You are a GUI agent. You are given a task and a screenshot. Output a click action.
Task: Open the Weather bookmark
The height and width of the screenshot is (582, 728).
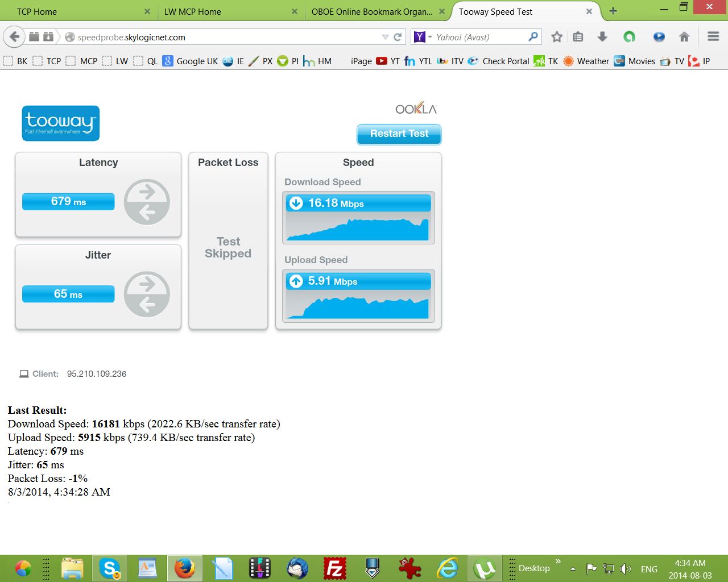tap(586, 61)
